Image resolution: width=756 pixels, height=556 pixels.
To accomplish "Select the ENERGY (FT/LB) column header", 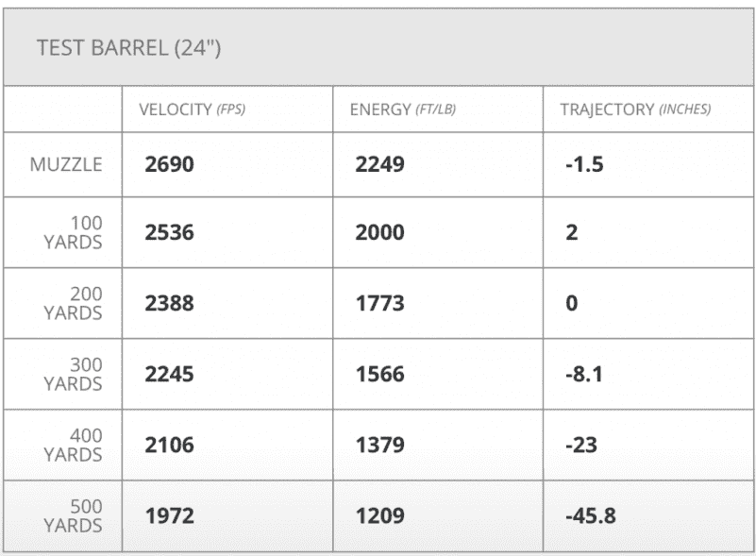I will click(402, 110).
